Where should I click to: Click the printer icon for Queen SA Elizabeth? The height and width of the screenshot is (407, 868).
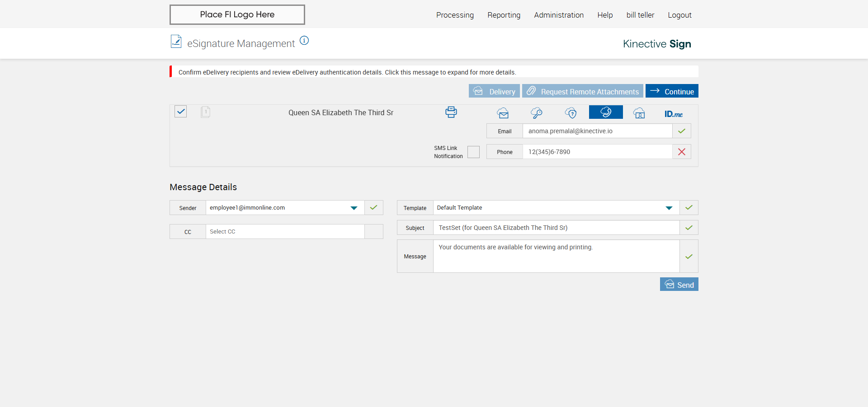coord(451,112)
